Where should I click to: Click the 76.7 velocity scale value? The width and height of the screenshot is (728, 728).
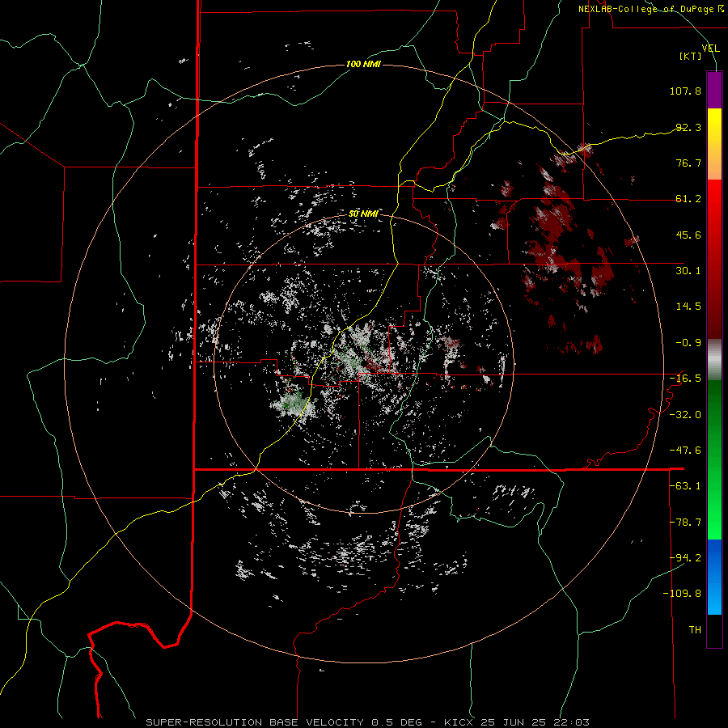[x=688, y=163]
